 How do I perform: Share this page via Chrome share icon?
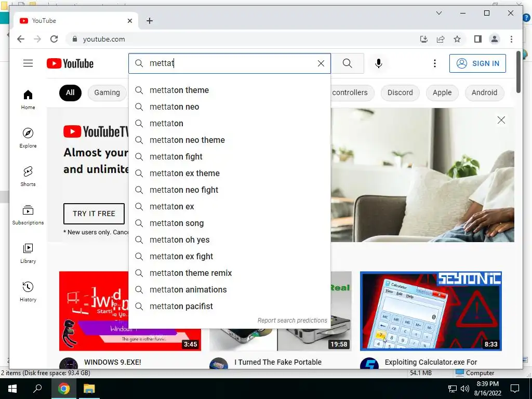tap(441, 39)
